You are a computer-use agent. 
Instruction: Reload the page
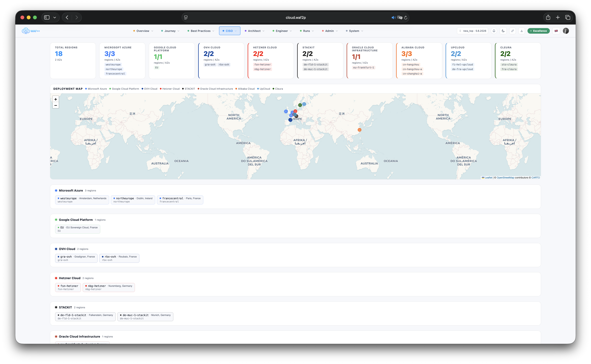pos(405,18)
